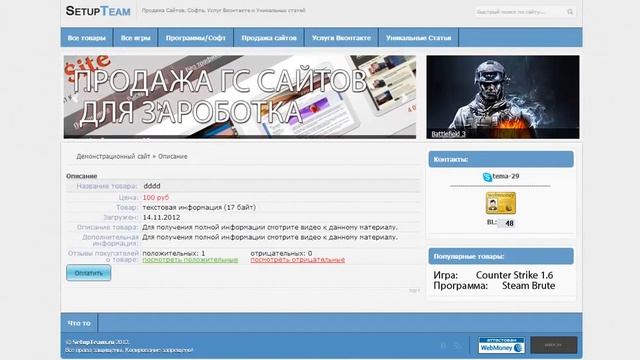Open 'Counter Strike 1.6' popular item
640x360 pixels.
[x=514, y=275]
